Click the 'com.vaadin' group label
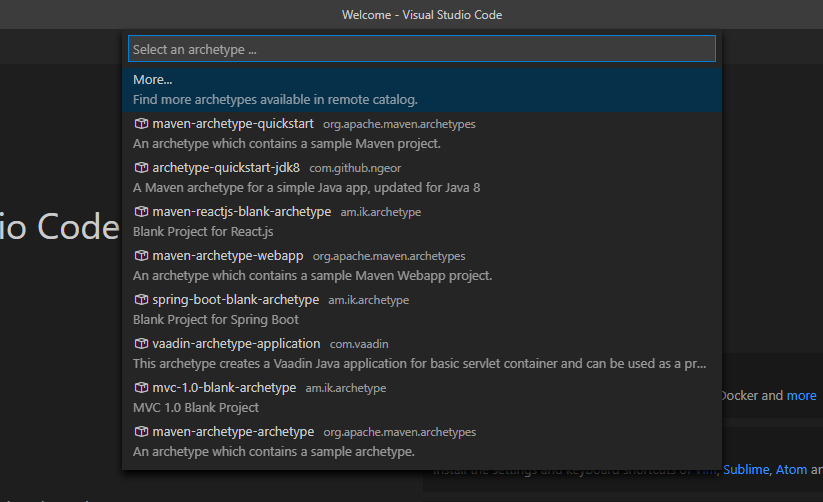Image resolution: width=823 pixels, height=502 pixels. [x=359, y=344]
